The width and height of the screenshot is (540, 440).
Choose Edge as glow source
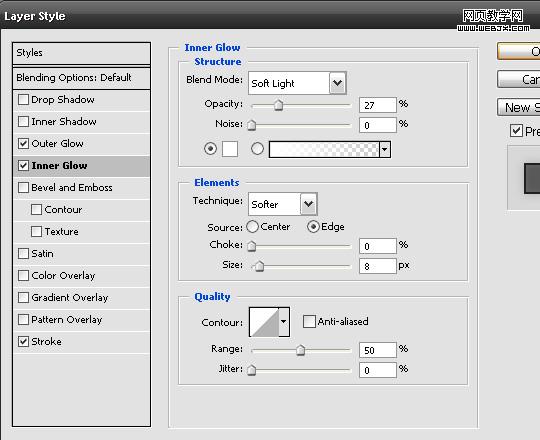click(x=313, y=227)
